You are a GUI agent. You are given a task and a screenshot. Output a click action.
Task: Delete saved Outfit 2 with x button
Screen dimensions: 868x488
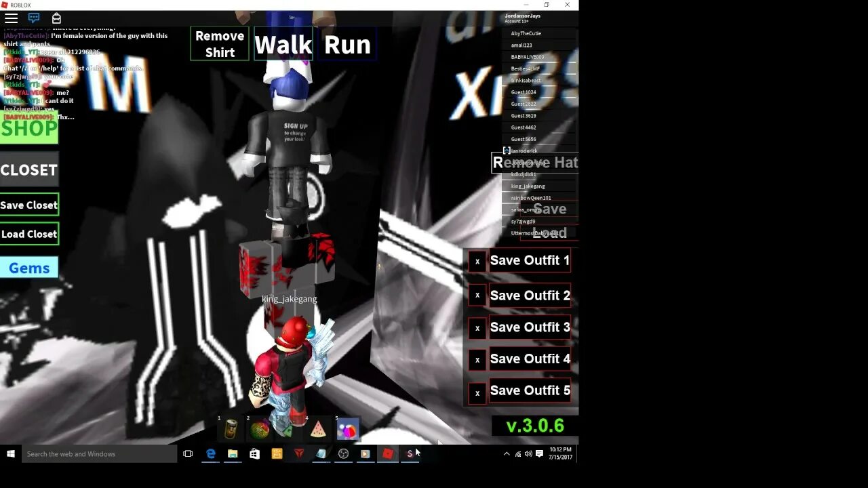pyautogui.click(x=477, y=295)
